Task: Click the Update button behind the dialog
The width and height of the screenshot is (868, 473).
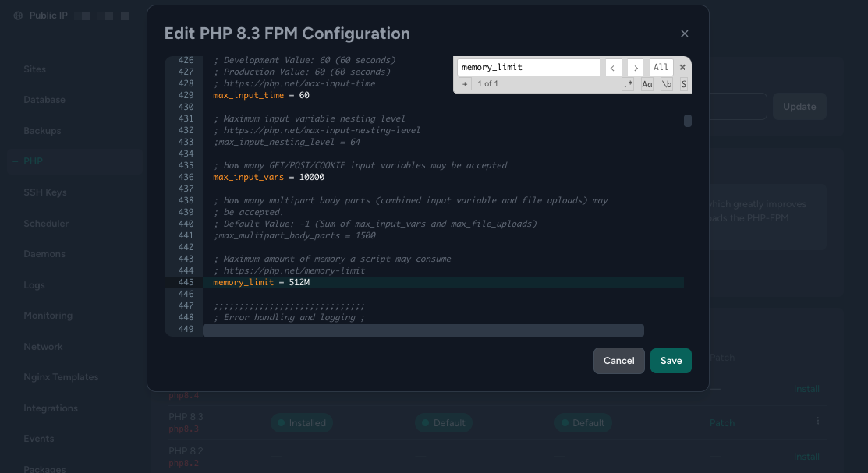Action: pyautogui.click(x=799, y=107)
